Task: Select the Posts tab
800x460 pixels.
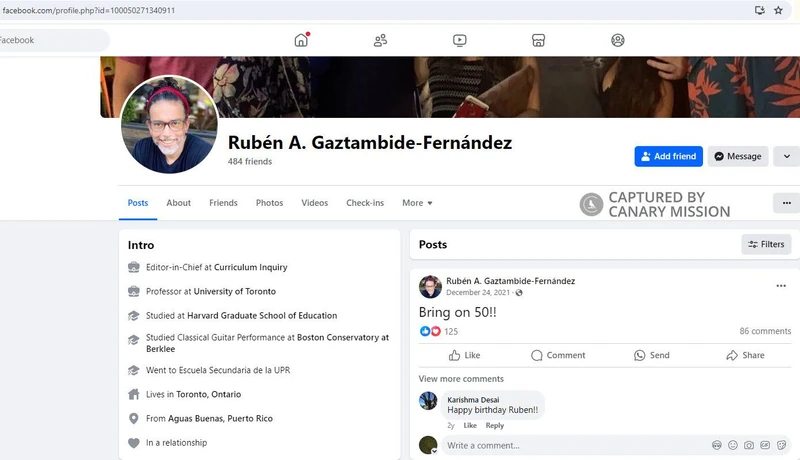Action: [x=138, y=202]
